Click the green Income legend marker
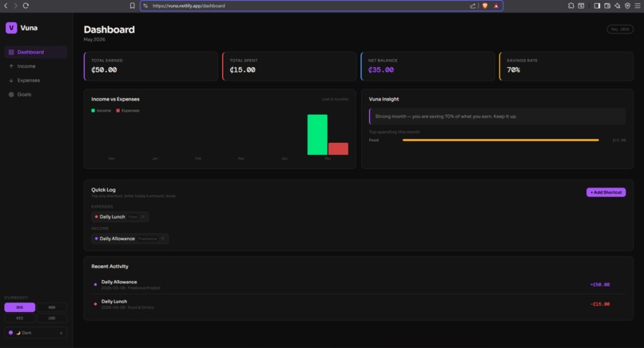The image size is (644, 348). click(x=93, y=110)
